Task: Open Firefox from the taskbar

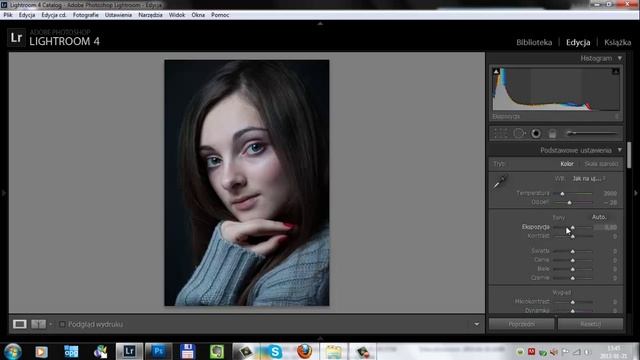Action: pyautogui.click(x=304, y=351)
